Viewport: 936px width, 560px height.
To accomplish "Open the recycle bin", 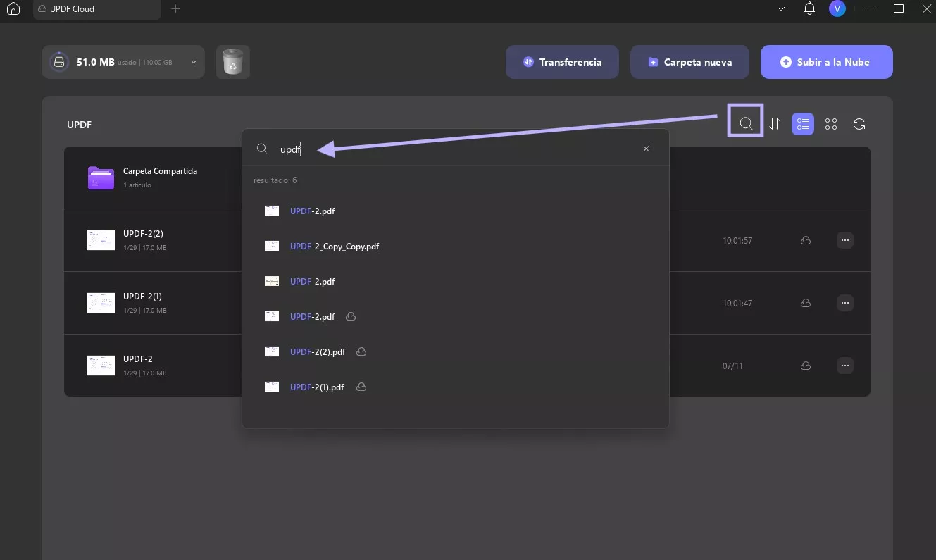I will tap(232, 62).
